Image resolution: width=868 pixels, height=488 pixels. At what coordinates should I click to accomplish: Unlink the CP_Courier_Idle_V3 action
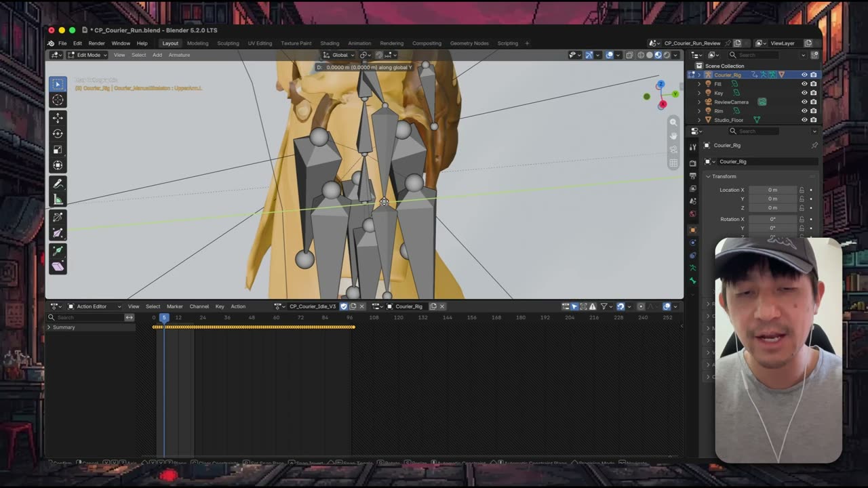point(361,306)
